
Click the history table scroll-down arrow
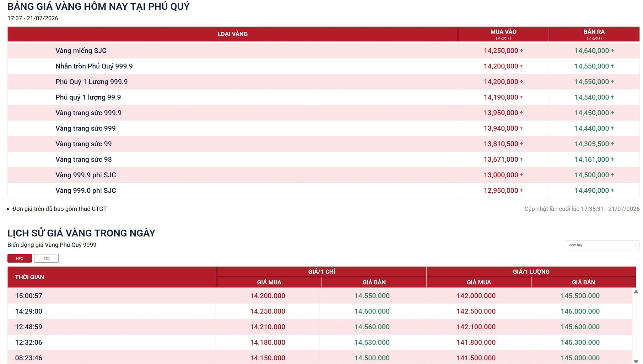click(636, 361)
